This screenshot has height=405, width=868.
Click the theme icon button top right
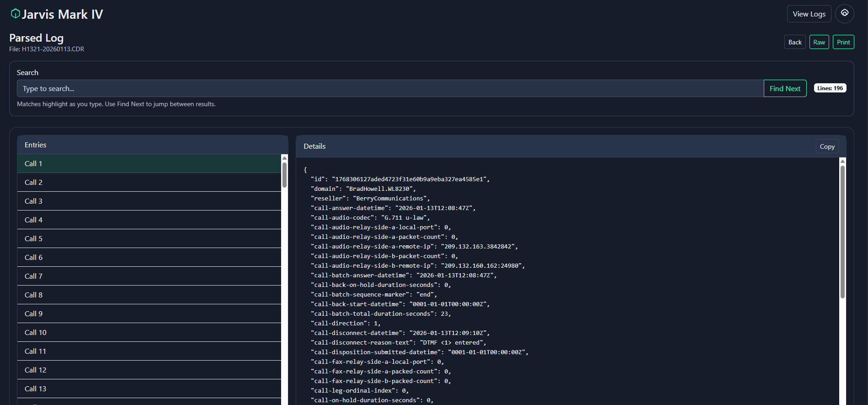click(844, 13)
